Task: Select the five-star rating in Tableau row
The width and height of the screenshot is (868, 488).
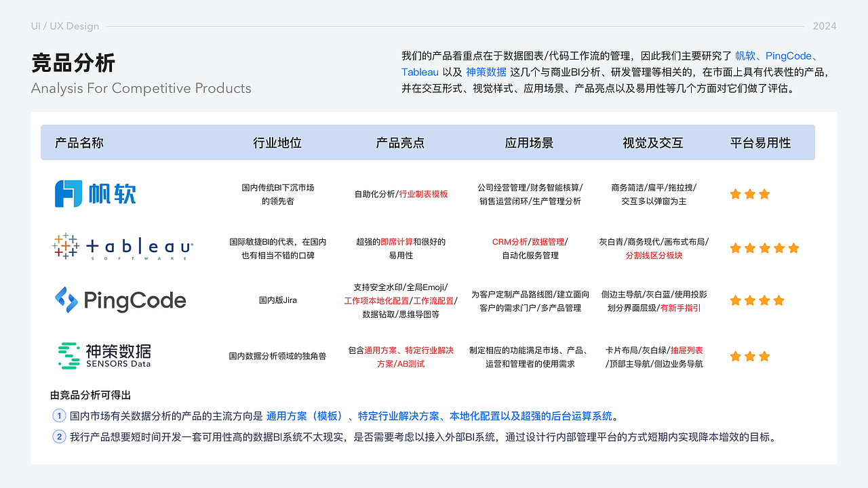Action: pyautogui.click(x=764, y=248)
